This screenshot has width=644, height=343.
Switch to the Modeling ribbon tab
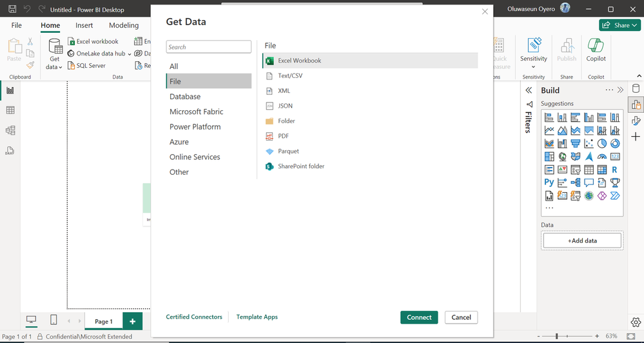point(124,25)
